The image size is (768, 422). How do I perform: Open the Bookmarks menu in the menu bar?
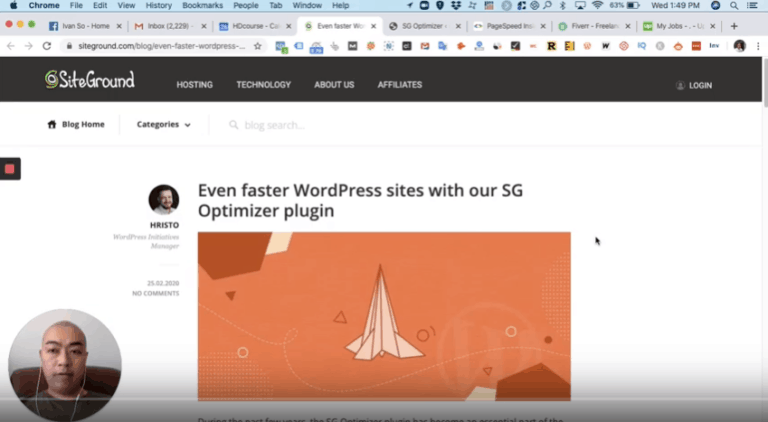(x=203, y=6)
